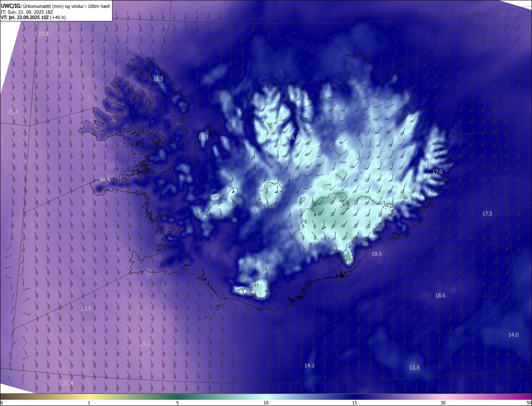Click the 19.5 value off the southeast coast
Viewport: 532px width, 406px height.
pos(377,254)
